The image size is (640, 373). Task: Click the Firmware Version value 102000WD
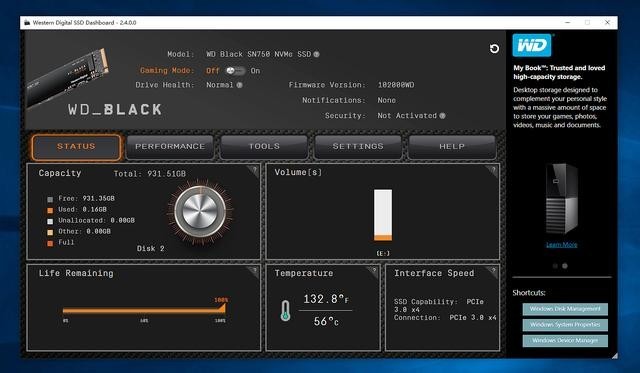click(396, 85)
